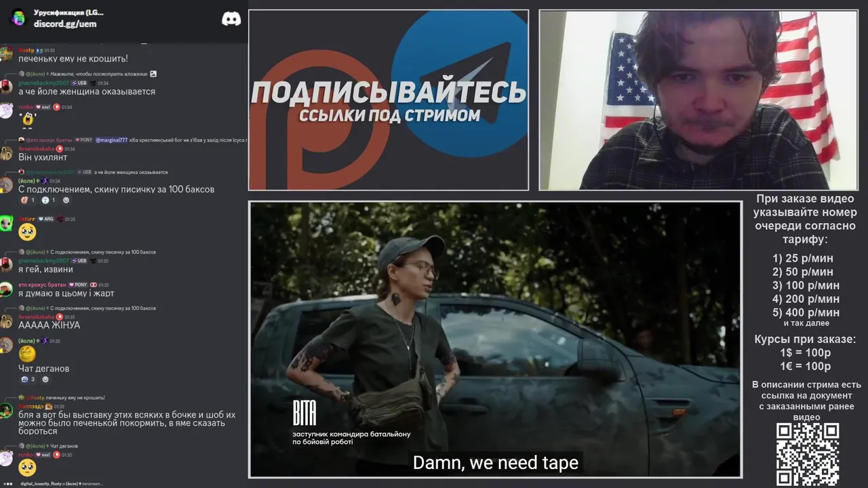
Task: Open Arseniikakaha avatar beside 'ААААА ЖІНУА'
Action: pyautogui.click(x=7, y=321)
